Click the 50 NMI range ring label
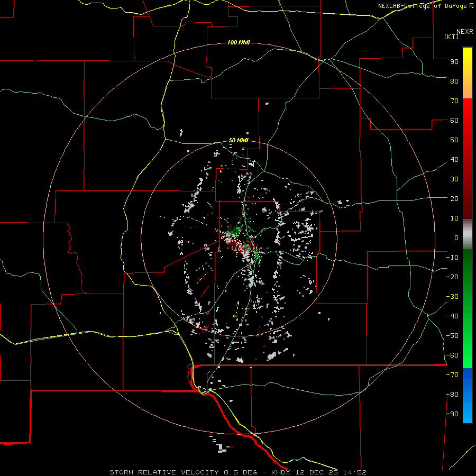Image resolution: width=476 pixels, height=476 pixels. (x=239, y=140)
